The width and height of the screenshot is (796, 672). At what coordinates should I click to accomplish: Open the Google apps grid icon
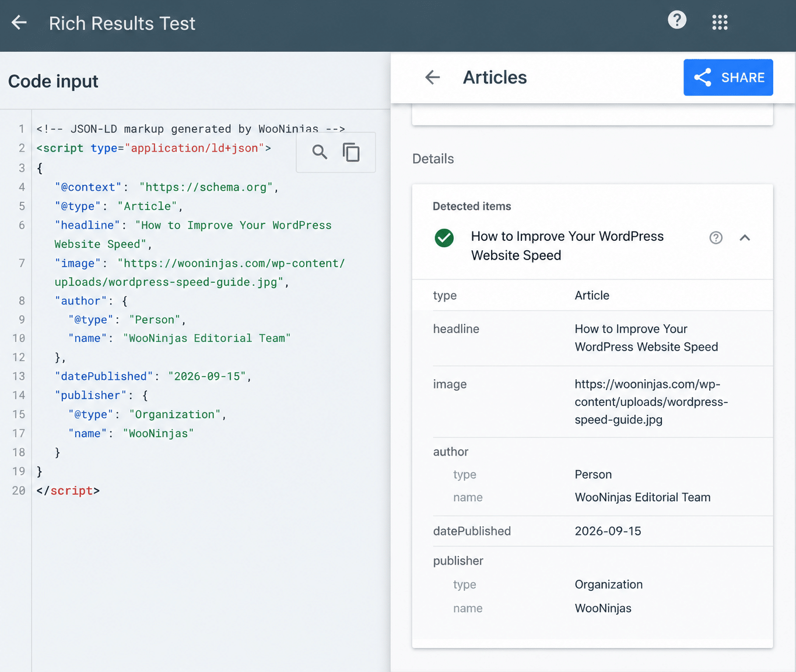pos(720,23)
